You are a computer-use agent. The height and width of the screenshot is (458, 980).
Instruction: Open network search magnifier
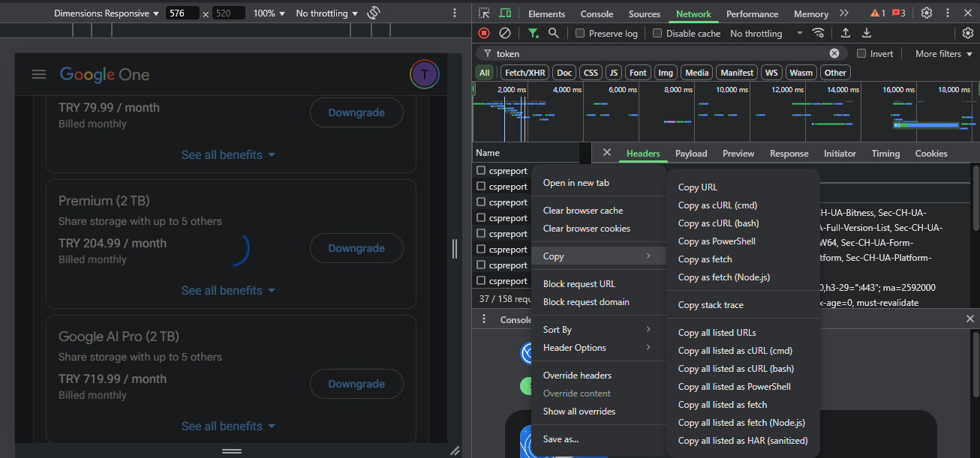pyautogui.click(x=553, y=33)
